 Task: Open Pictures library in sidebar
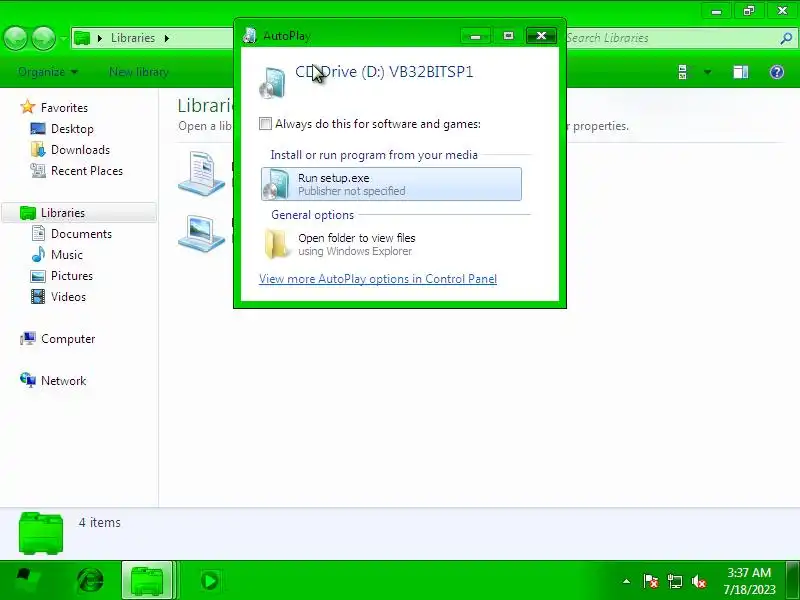72,276
